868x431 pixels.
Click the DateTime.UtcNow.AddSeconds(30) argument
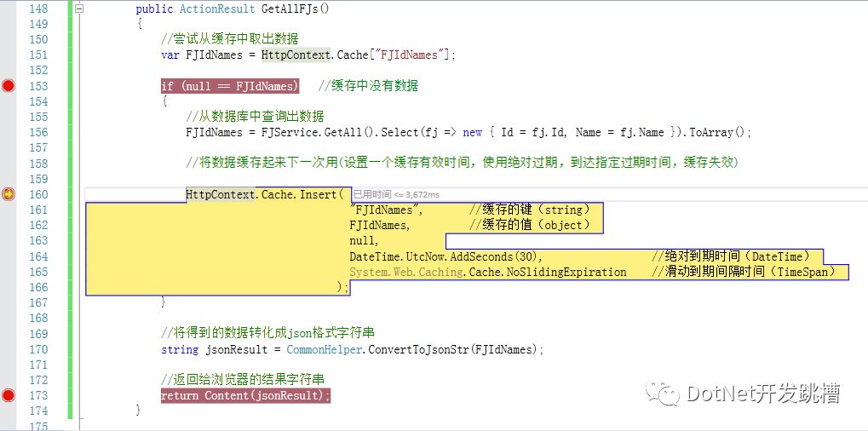click(444, 256)
